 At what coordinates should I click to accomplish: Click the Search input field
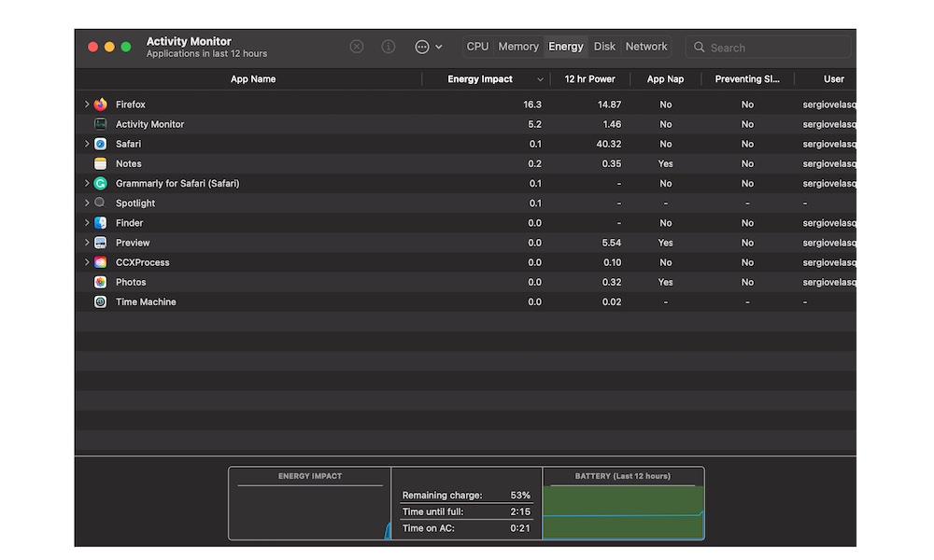pyautogui.click(x=769, y=47)
